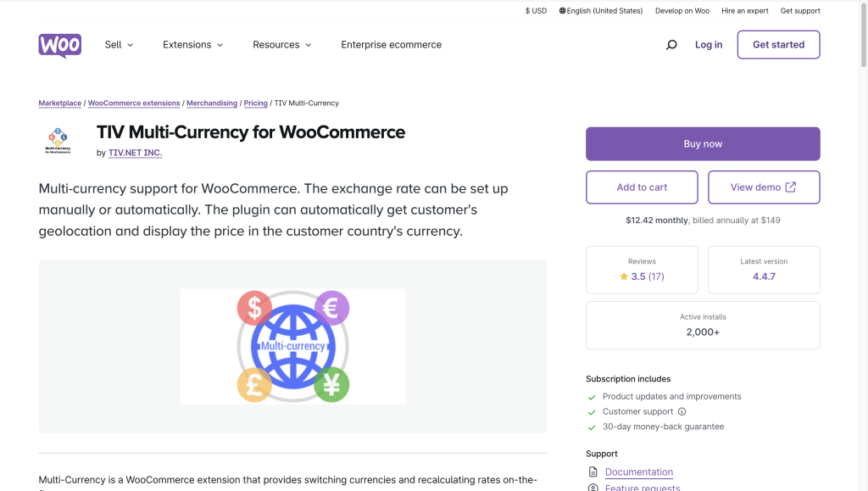The height and width of the screenshot is (491, 868).
Task: Click the customer support info icon
Action: pos(682,411)
